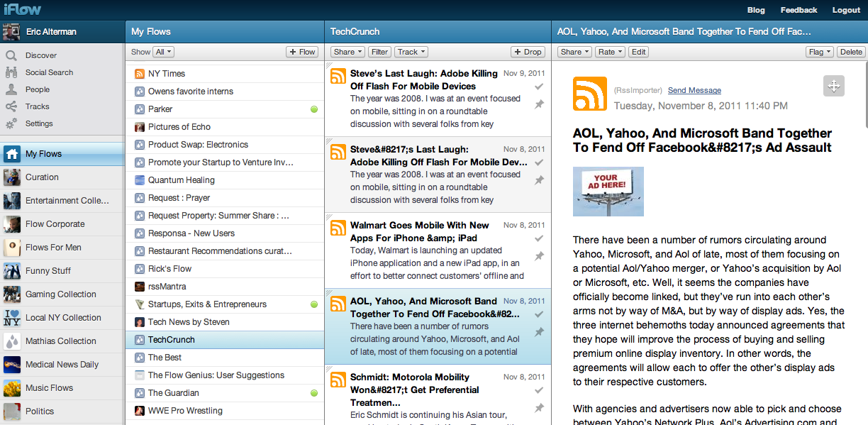Toggle the checkmark on Nov 8 Steve&#8217;s drop

(x=539, y=162)
